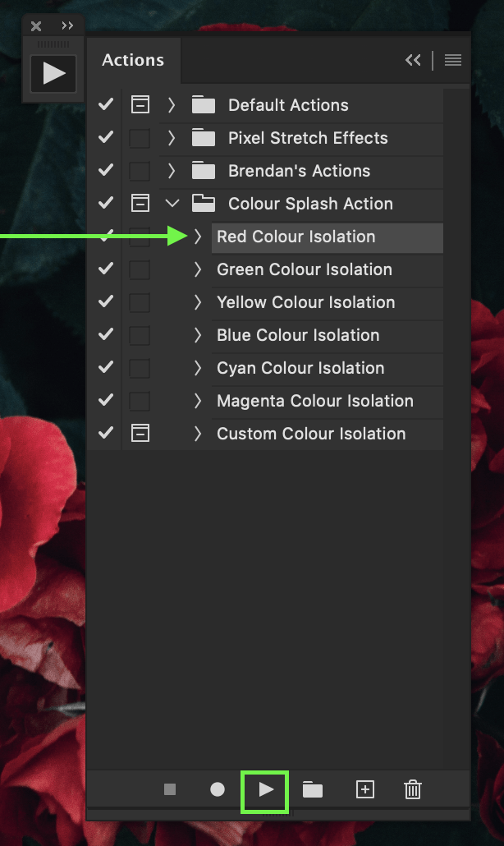
Task: Expand the Default Actions set chevron
Action: [x=172, y=104]
